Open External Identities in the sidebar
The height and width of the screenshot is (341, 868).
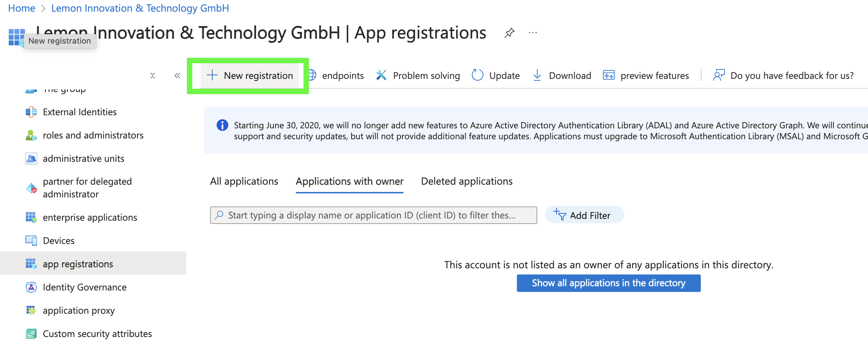[80, 112]
